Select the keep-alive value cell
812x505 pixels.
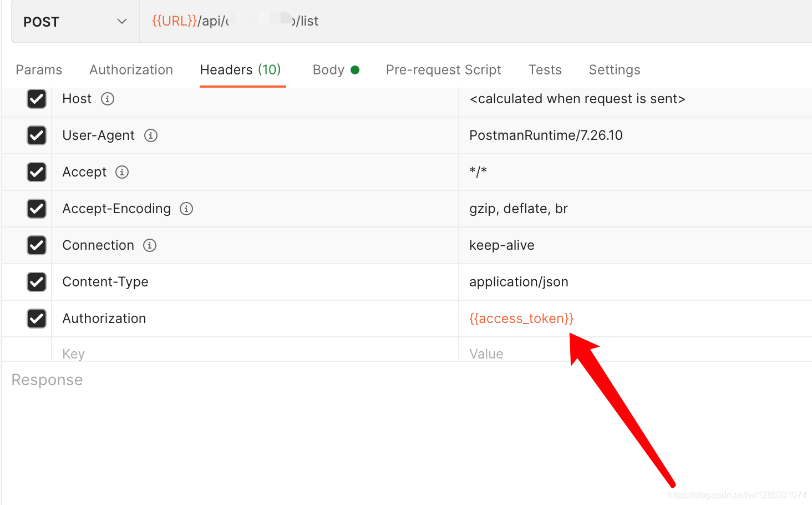coord(636,245)
